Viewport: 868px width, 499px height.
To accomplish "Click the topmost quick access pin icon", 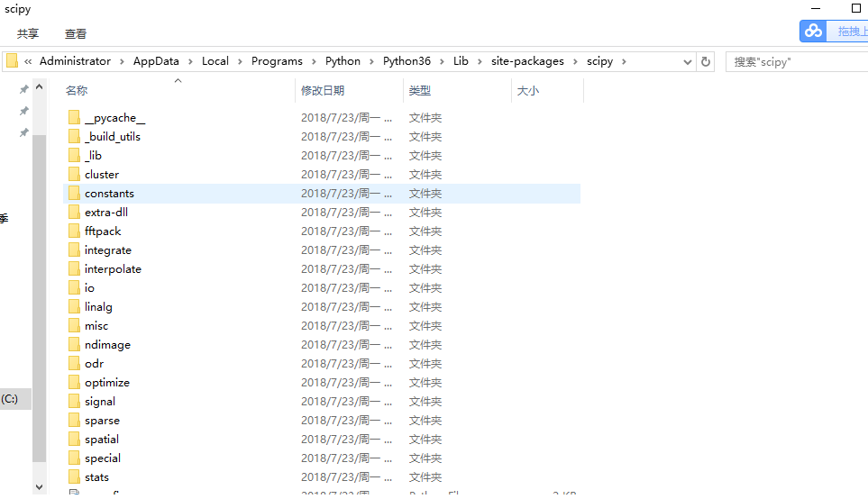I will (x=23, y=89).
